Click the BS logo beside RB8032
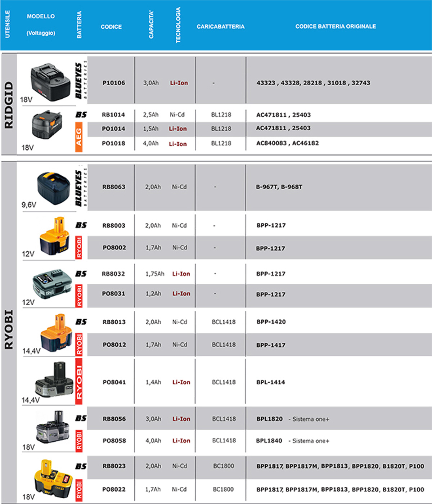This screenshot has width=432, height=504. (81, 274)
